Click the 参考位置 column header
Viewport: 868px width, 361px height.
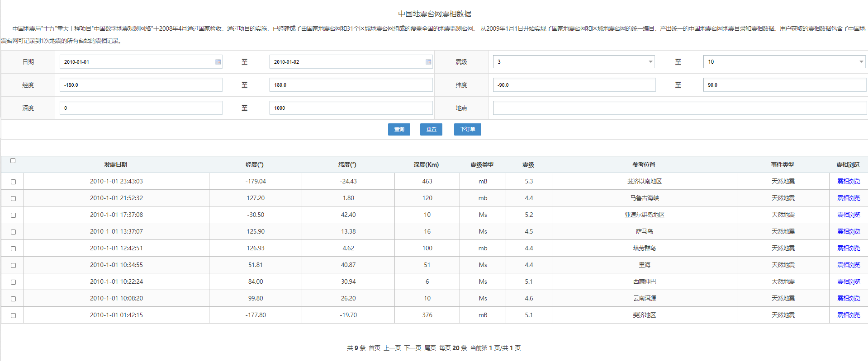[644, 164]
